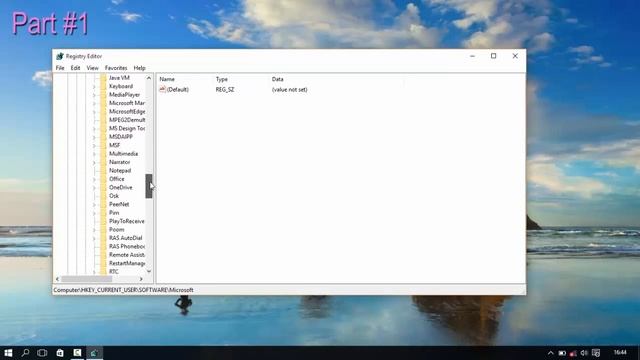This screenshot has width=640, height=360.
Task: Click the Notepad folder icon
Action: (x=103, y=171)
